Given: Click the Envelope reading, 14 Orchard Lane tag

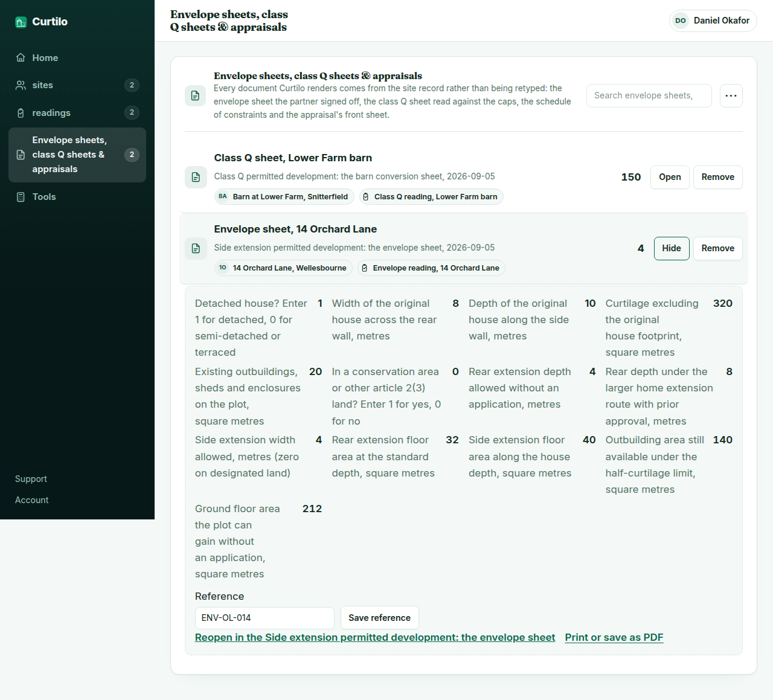Looking at the screenshot, I should tap(431, 268).
